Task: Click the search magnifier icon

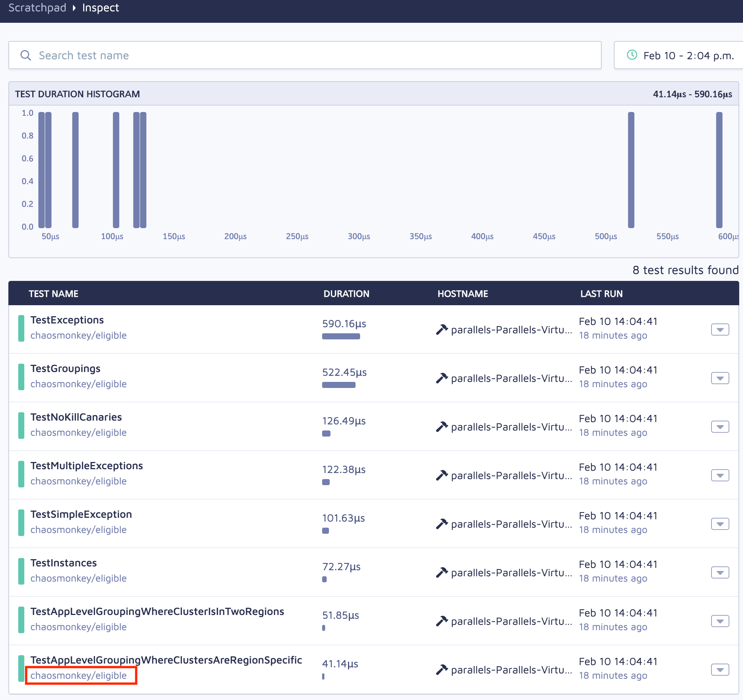Action: (25, 55)
